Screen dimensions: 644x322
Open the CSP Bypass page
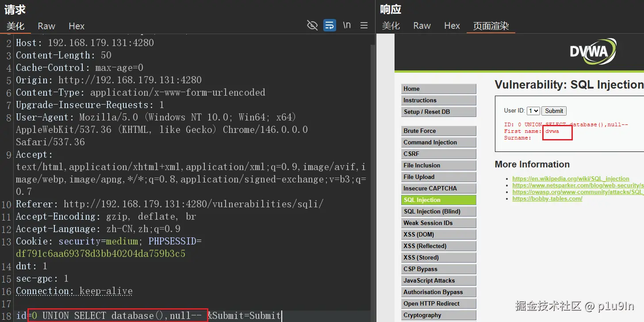439,269
